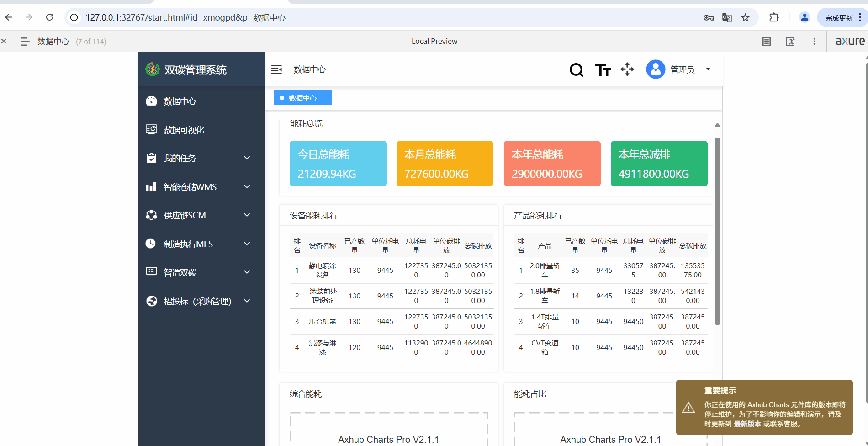Open the Axure notes panel icon
This screenshot has height=446, width=868.
point(767,42)
